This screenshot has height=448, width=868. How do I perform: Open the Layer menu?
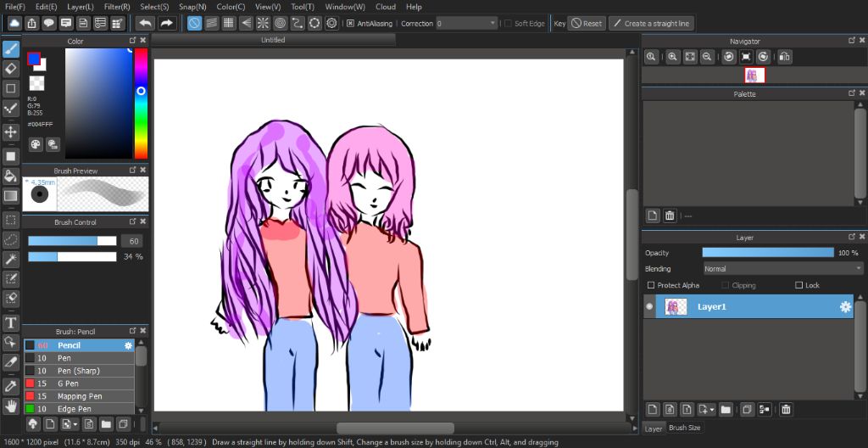(81, 7)
